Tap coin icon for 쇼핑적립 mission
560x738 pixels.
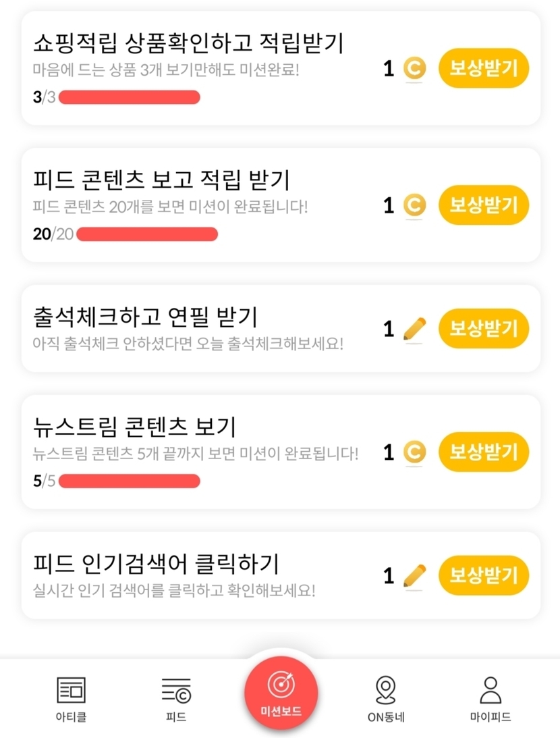(414, 68)
